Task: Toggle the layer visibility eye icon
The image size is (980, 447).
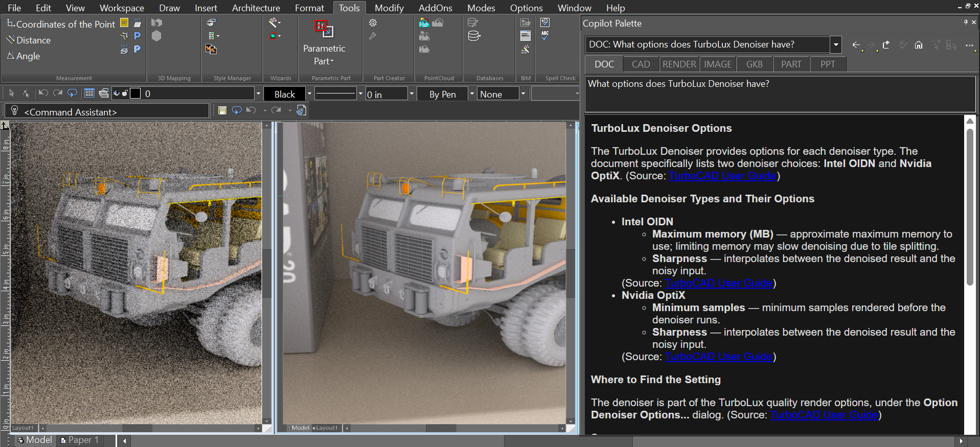Action: point(117,93)
